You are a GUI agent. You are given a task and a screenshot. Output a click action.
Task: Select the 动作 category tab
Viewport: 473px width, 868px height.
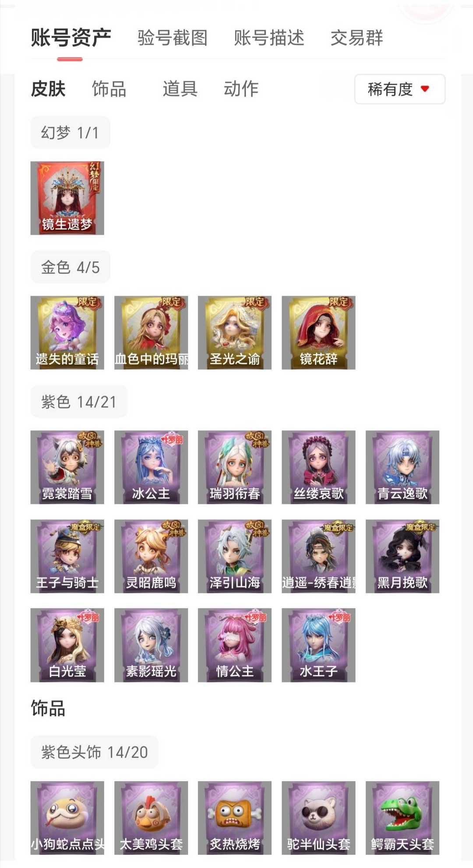click(241, 89)
